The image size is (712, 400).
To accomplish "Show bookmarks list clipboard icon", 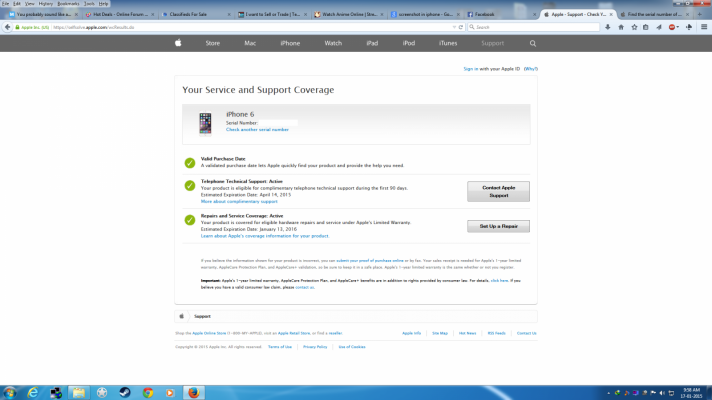I will point(646,27).
